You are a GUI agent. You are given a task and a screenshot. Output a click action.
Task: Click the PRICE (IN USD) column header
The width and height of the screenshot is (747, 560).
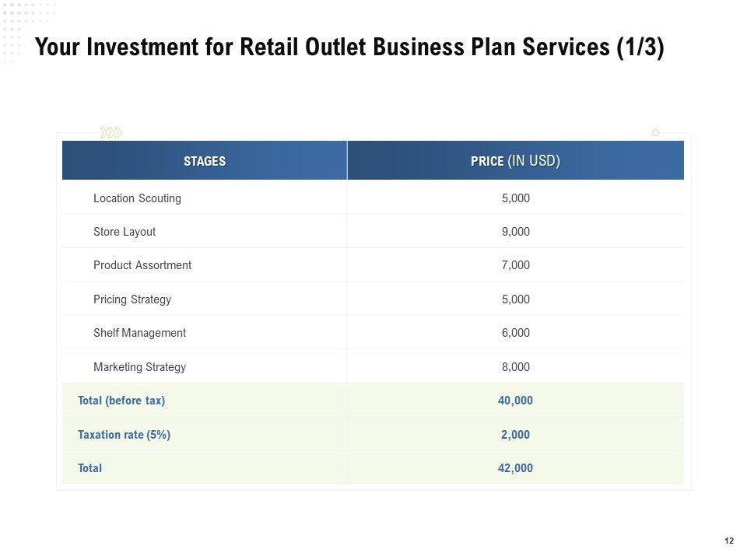515,162
